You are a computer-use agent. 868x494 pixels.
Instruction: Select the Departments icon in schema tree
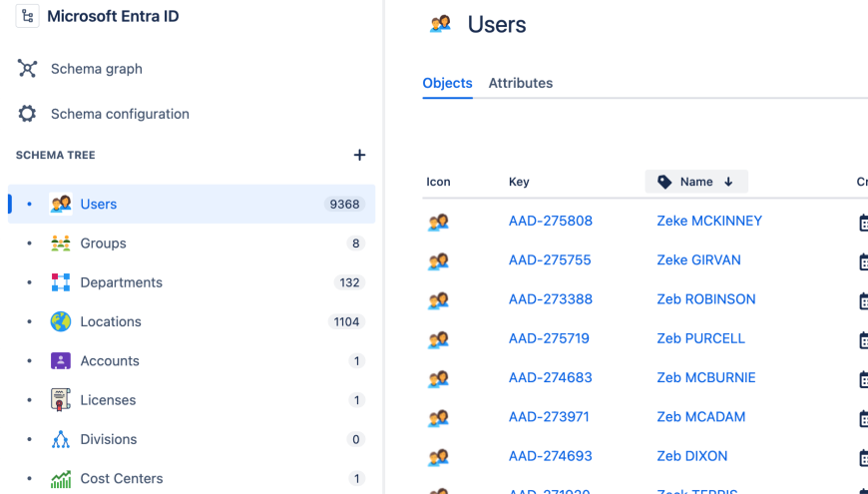point(61,282)
